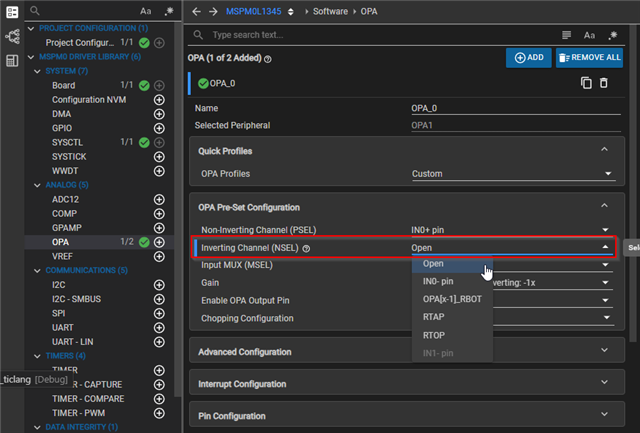Select the Board module in tree
This screenshot has width=640, height=433.
click(64, 86)
